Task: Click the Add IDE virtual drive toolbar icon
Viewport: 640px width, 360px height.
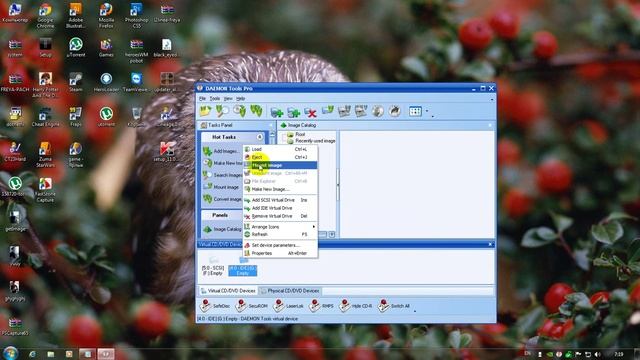Action: (x=293, y=111)
